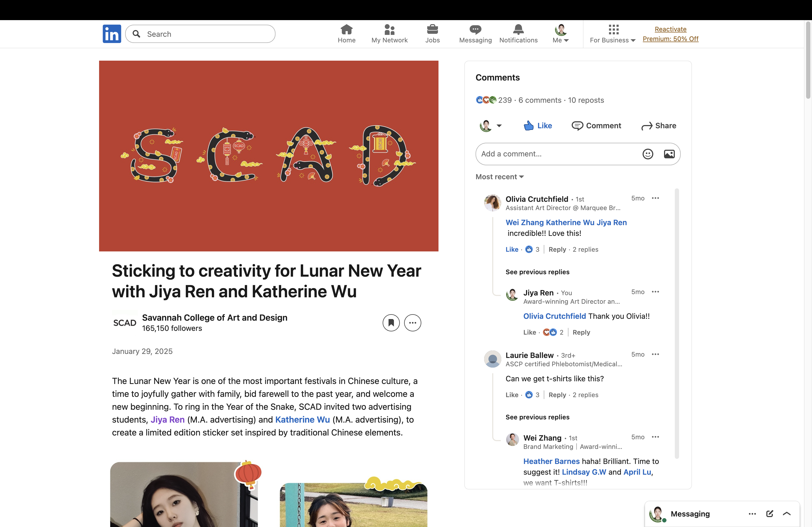
Task: Open the Me profile dropdown
Action: tap(560, 34)
